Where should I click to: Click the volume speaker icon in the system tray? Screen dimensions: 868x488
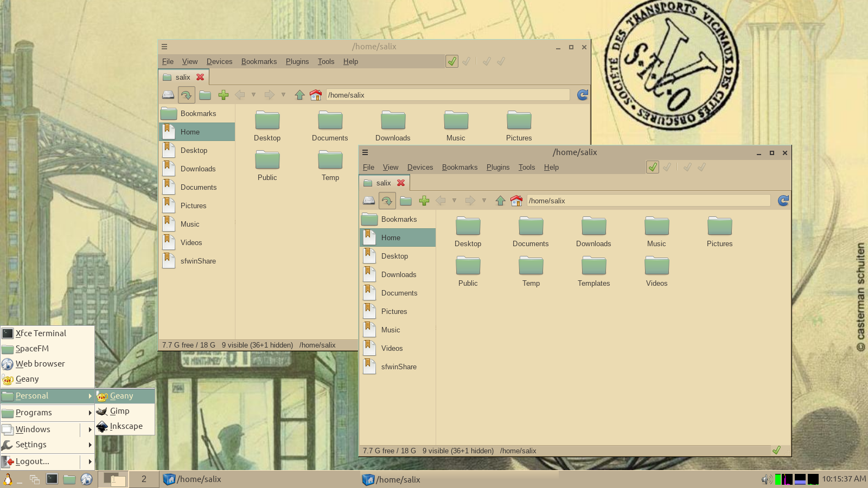pyautogui.click(x=767, y=479)
